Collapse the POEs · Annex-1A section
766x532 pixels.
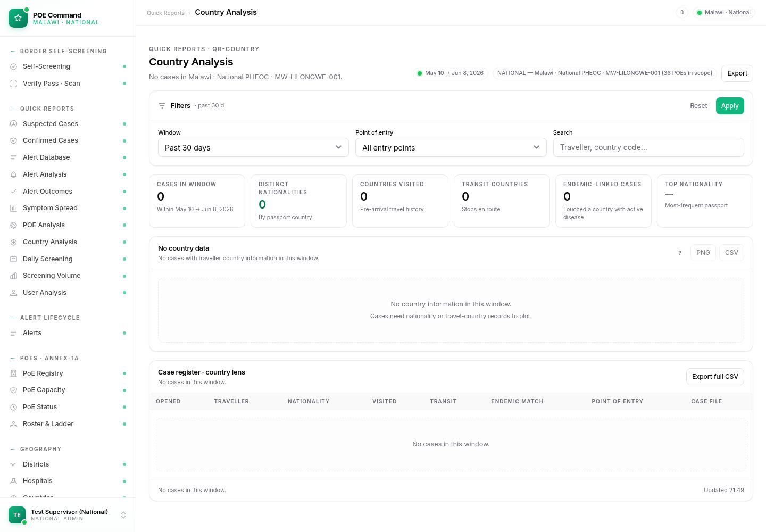[x=44, y=358]
